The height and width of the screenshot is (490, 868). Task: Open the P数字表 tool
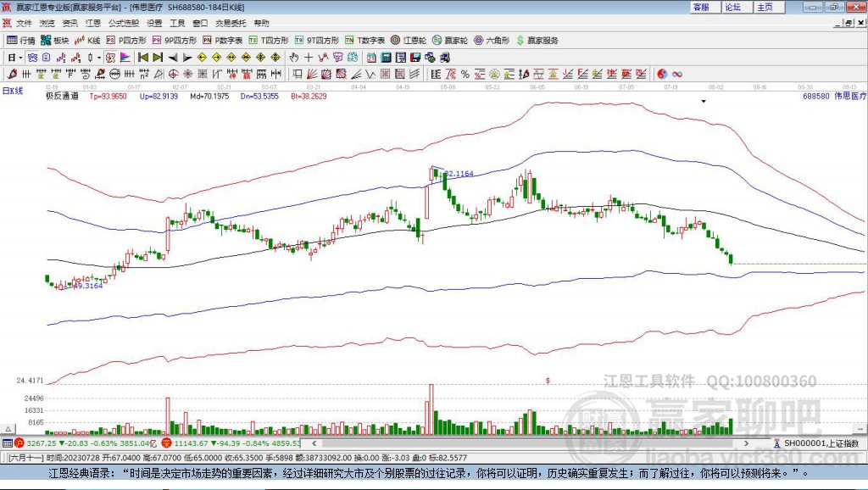point(223,41)
